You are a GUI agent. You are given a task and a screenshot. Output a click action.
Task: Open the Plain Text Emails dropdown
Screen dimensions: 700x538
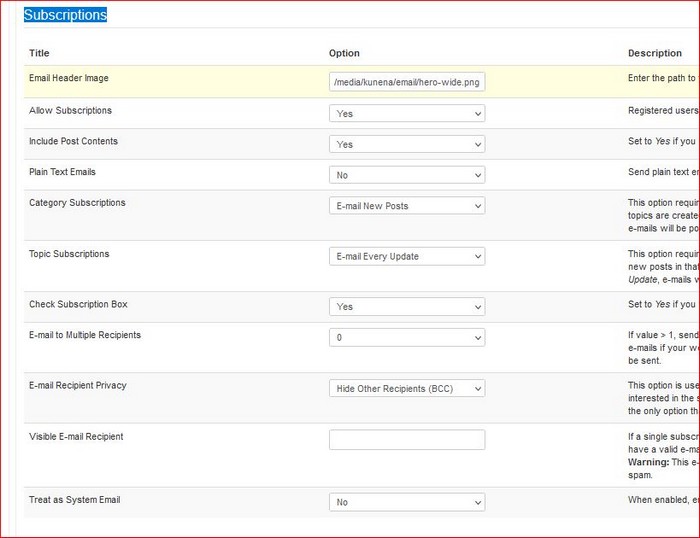[407, 175]
